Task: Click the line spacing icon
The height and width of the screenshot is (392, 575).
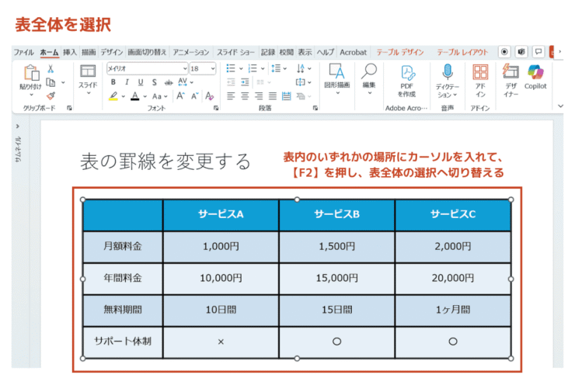Action: (276, 68)
